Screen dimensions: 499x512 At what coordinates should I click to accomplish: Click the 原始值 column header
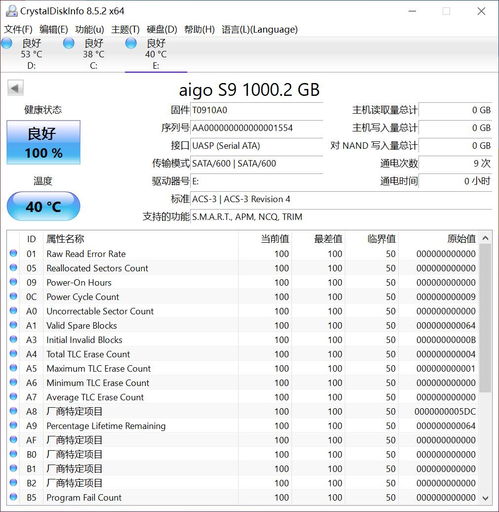[461, 239]
